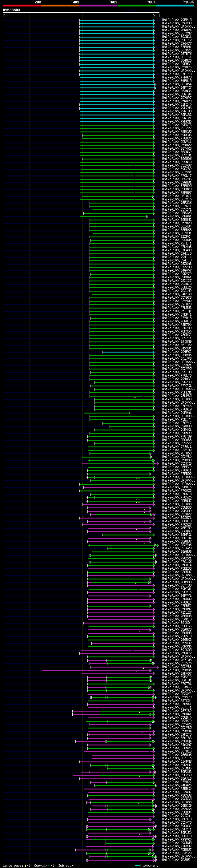The image size is (197, 868).
Task: Select the UniRef100_B7FMH1 entry
Action: (177, 47)
